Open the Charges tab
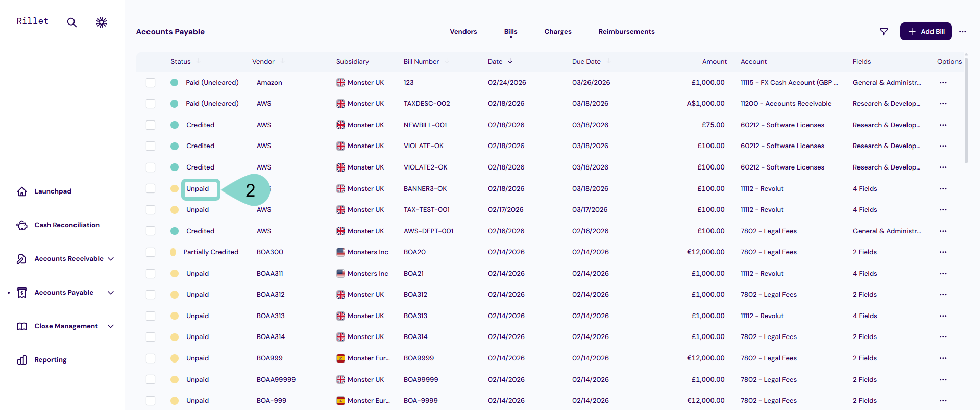The width and height of the screenshot is (980, 410). (557, 32)
